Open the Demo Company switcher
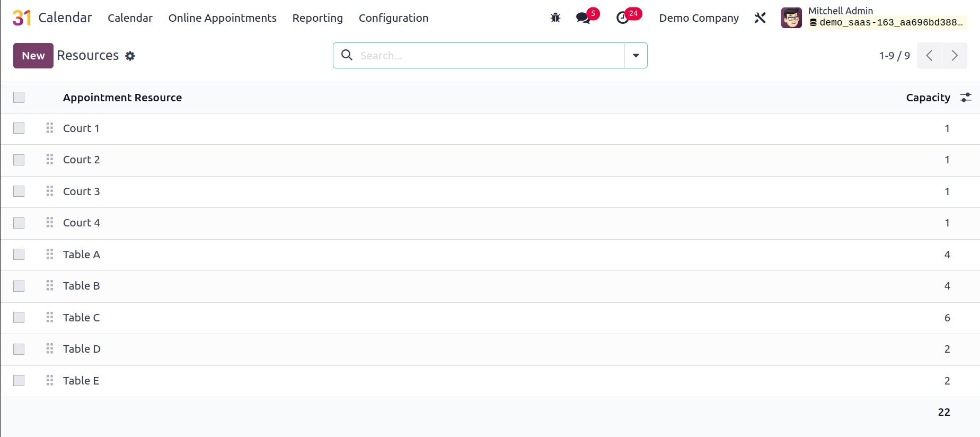 [x=699, y=18]
